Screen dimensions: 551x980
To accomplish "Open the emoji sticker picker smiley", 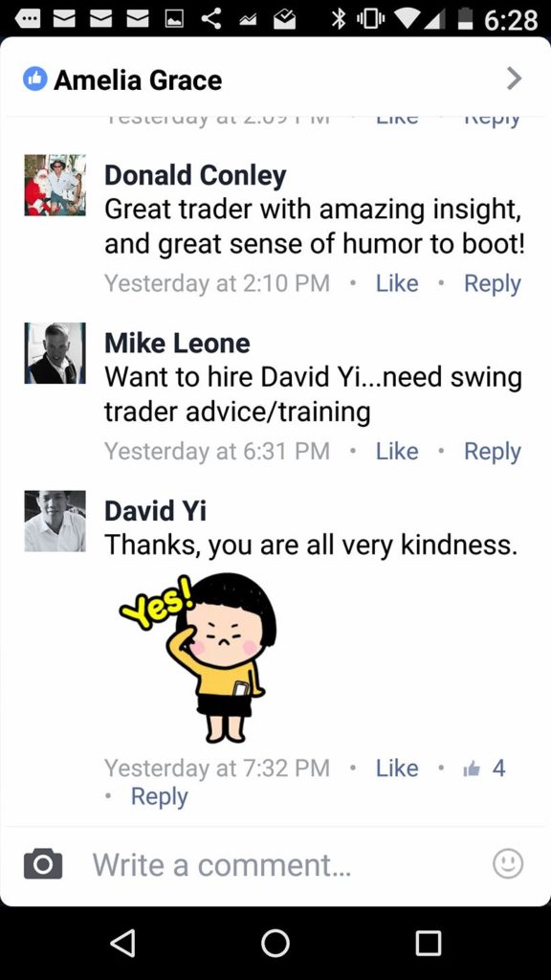I will (508, 864).
